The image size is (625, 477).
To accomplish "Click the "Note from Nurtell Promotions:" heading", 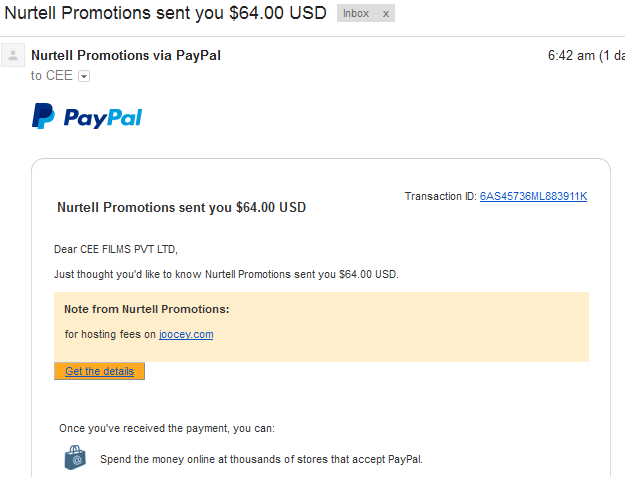I will coord(147,309).
